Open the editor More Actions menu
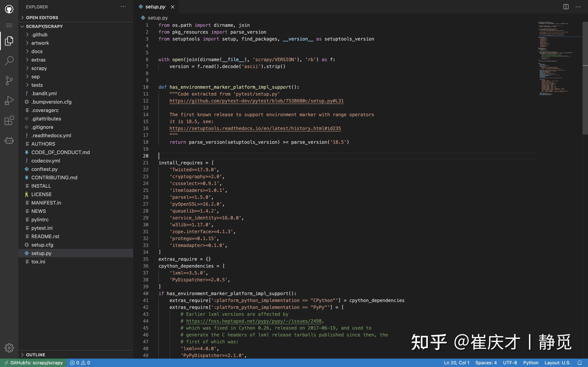The image size is (588, 367). tap(578, 6)
